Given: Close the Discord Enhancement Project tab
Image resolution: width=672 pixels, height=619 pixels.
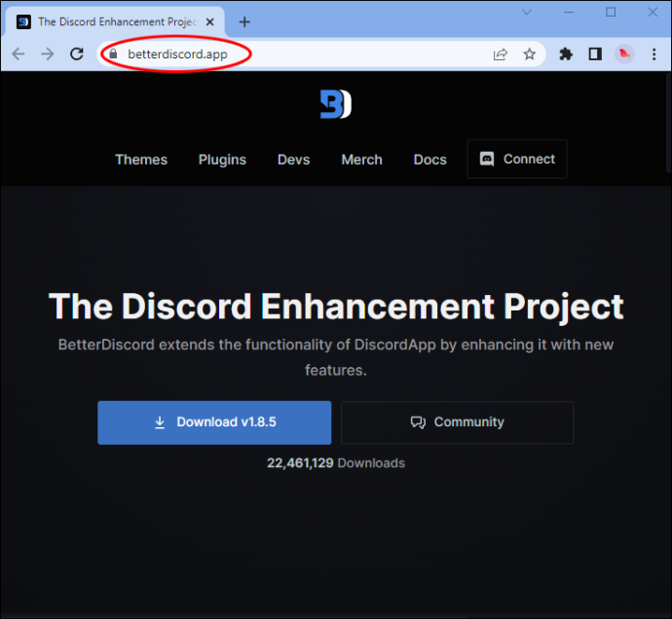Looking at the screenshot, I should coord(210,21).
